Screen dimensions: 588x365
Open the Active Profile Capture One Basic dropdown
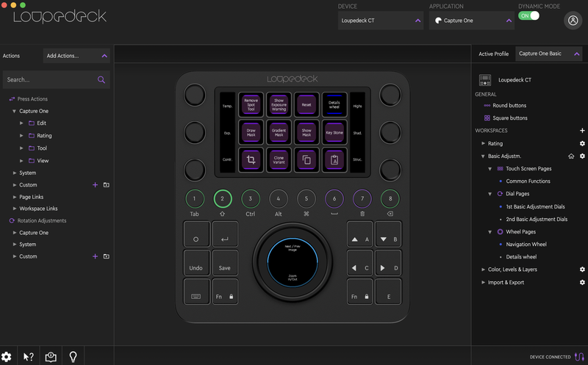[549, 54]
